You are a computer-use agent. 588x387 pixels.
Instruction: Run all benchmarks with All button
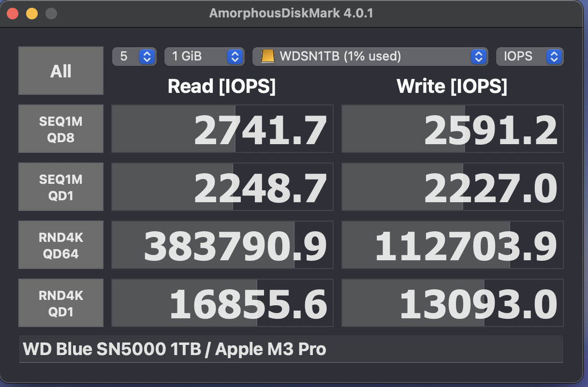61,71
